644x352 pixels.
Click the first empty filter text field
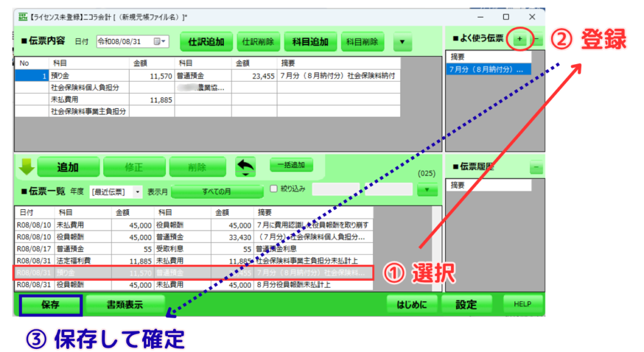coord(336,190)
